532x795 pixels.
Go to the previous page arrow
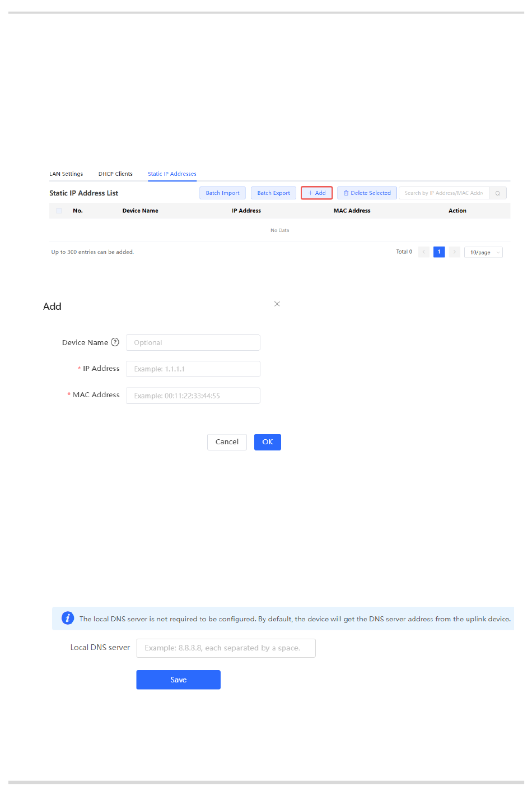coord(424,252)
